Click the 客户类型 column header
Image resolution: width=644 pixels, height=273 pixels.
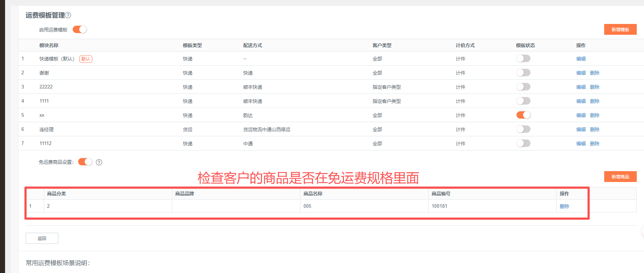pos(382,45)
